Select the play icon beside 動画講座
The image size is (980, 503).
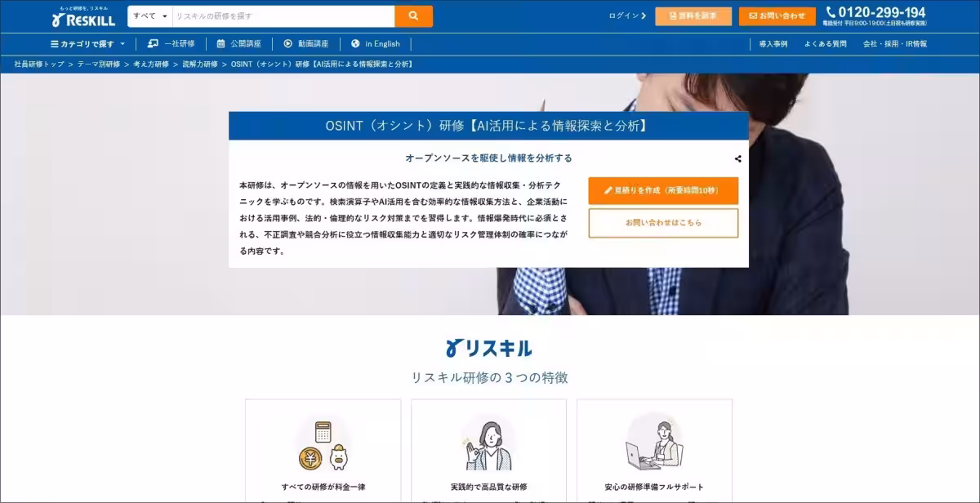pos(287,44)
